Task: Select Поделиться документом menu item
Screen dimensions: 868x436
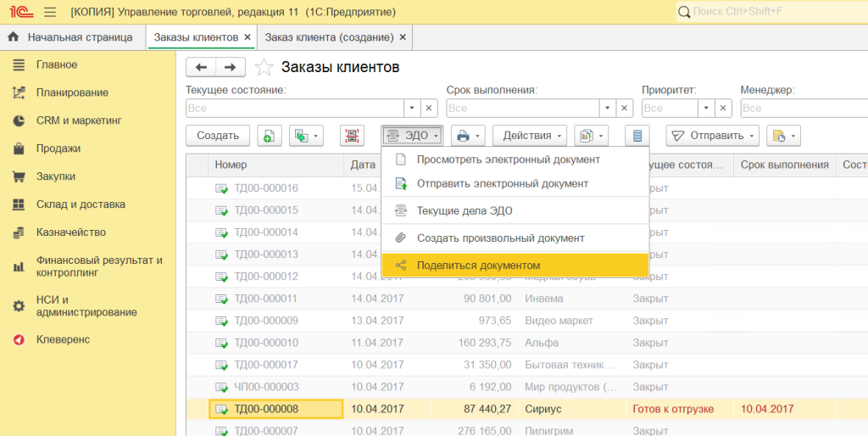Action: (515, 266)
